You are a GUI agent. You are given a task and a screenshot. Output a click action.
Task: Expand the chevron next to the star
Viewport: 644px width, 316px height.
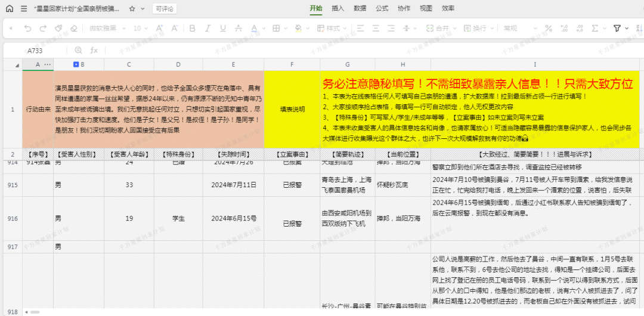click(x=143, y=8)
